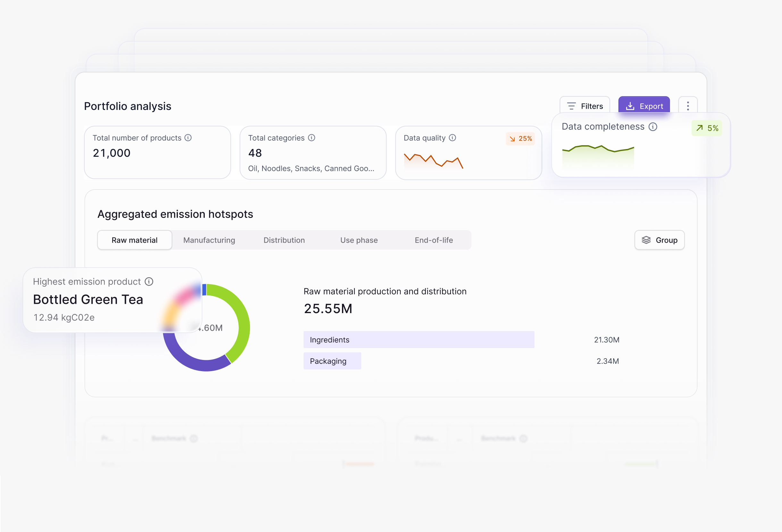782x532 pixels.
Task: Open the Use phase tab
Action: tap(359, 240)
